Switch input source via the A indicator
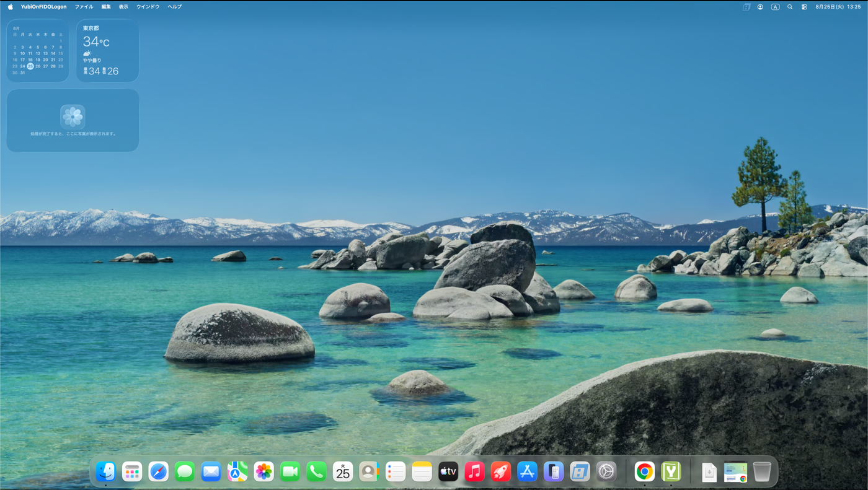Viewport: 868px width, 490px height. 775,7
